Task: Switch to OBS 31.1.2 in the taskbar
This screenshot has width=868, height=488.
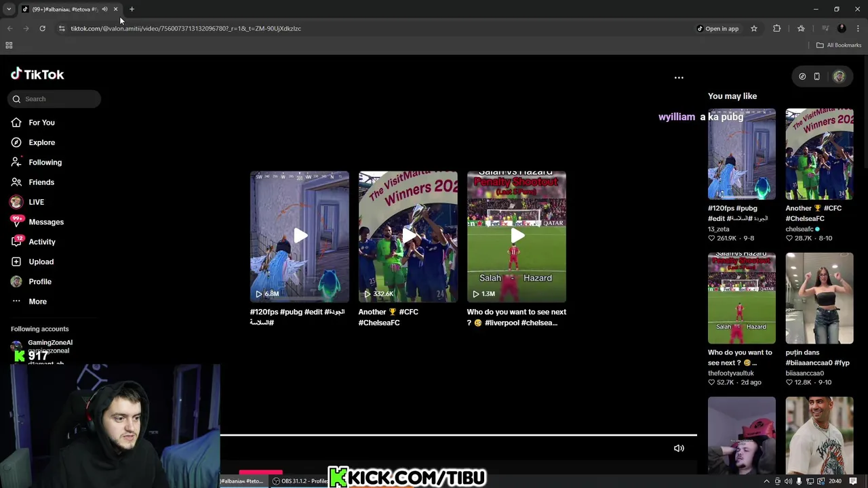Action: tap(300, 481)
